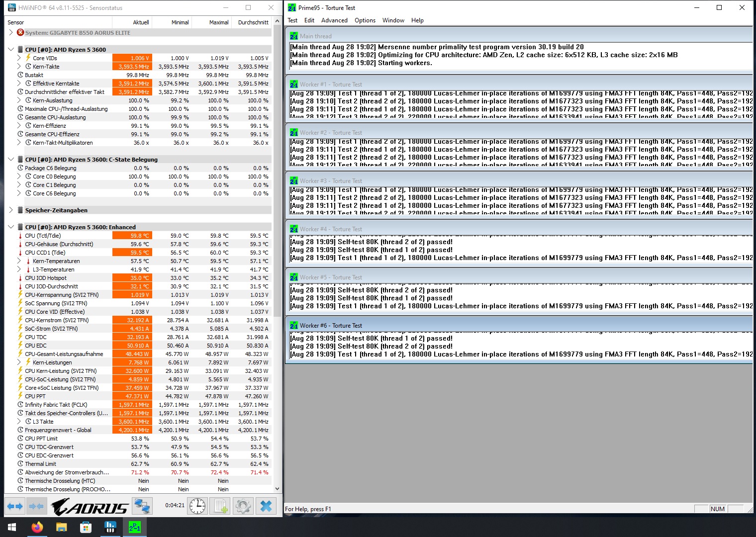The height and width of the screenshot is (537, 756).
Task: Open the Edit menu in Prime95
Action: [309, 20]
